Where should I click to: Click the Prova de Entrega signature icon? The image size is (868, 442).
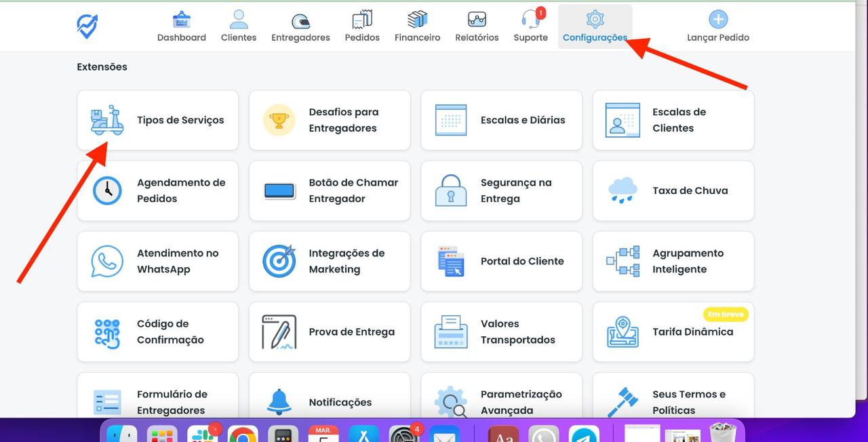click(278, 331)
